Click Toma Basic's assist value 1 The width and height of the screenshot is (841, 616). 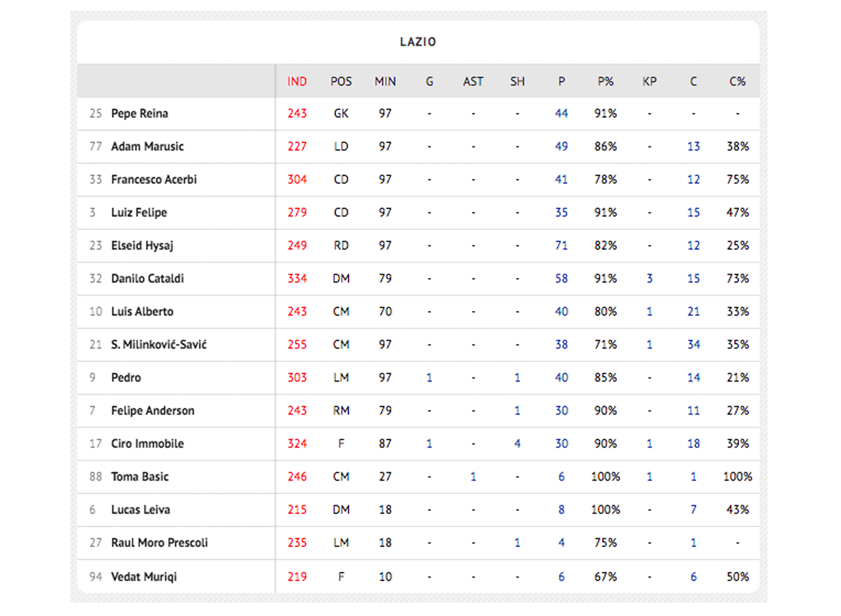tap(473, 477)
